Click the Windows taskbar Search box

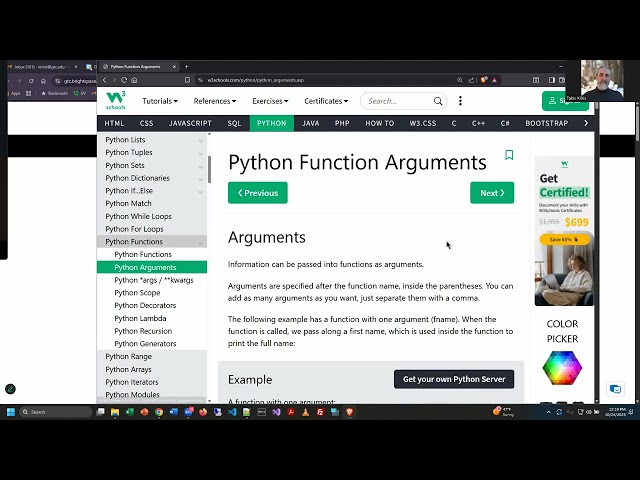(56, 412)
